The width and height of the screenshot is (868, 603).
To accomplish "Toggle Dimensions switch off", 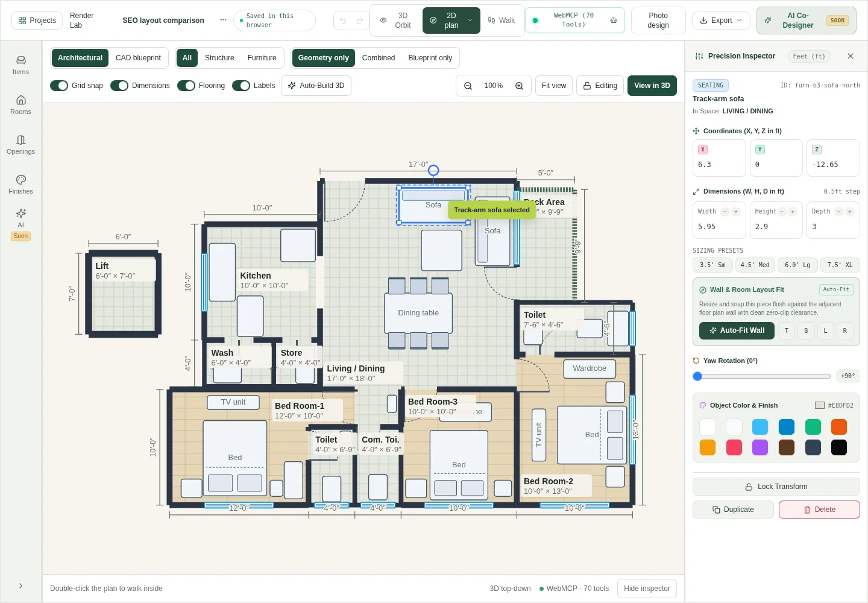I will point(119,86).
